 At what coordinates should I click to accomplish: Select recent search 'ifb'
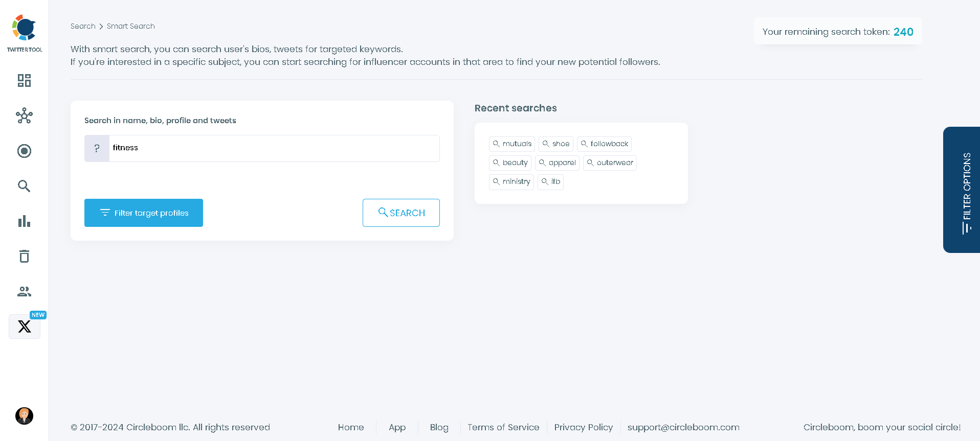click(550, 182)
